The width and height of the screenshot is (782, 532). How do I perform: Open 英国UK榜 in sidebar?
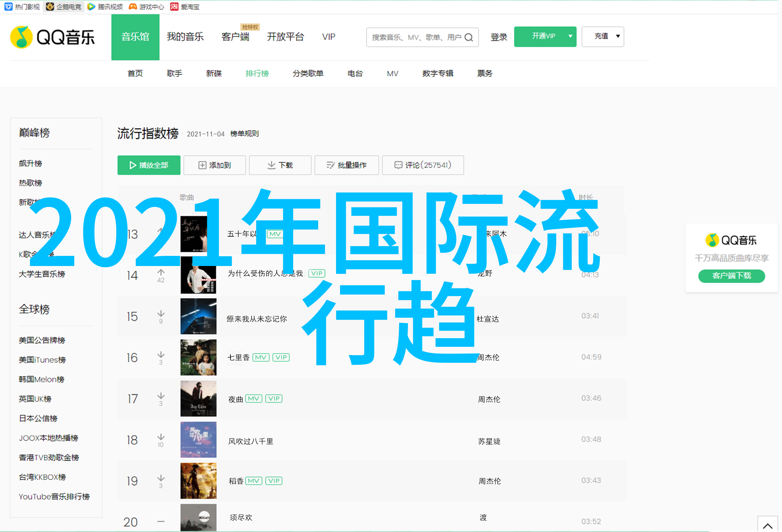[x=35, y=399]
